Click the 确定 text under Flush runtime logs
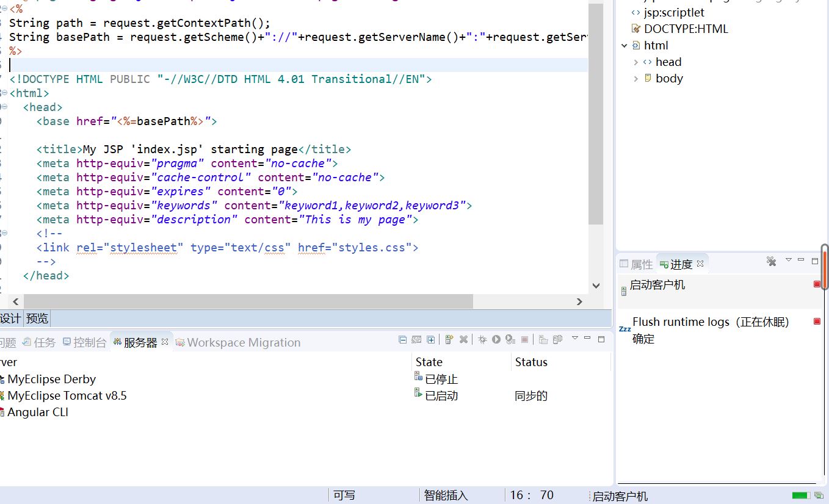 pos(643,339)
